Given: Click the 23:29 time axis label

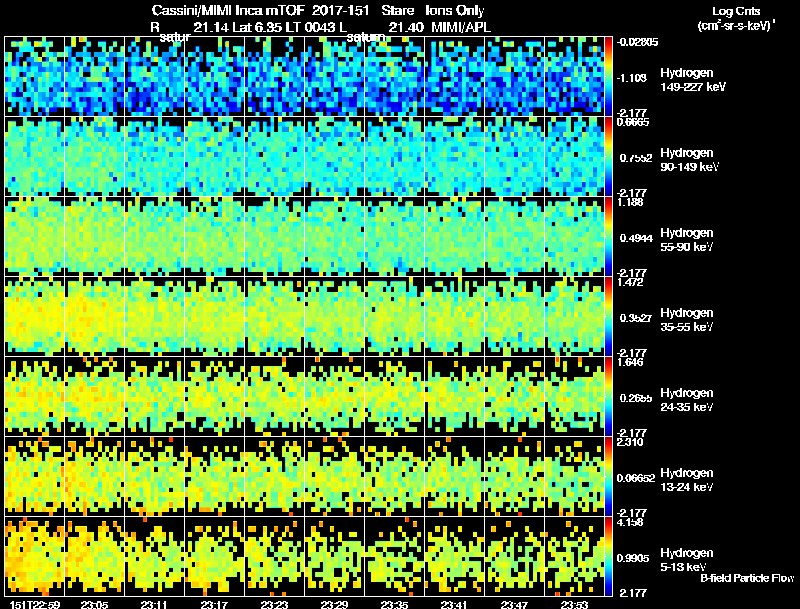Looking at the screenshot, I should click(x=335, y=604).
